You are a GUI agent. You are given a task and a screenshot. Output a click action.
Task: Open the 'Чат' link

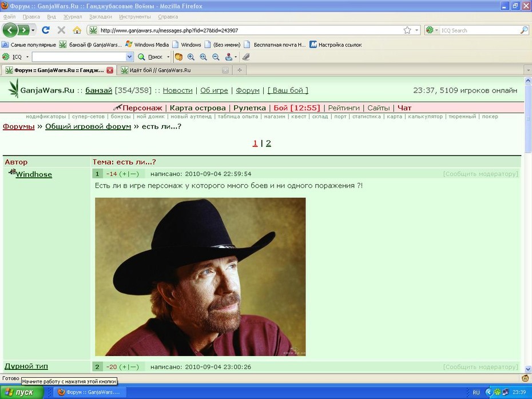[404, 108]
